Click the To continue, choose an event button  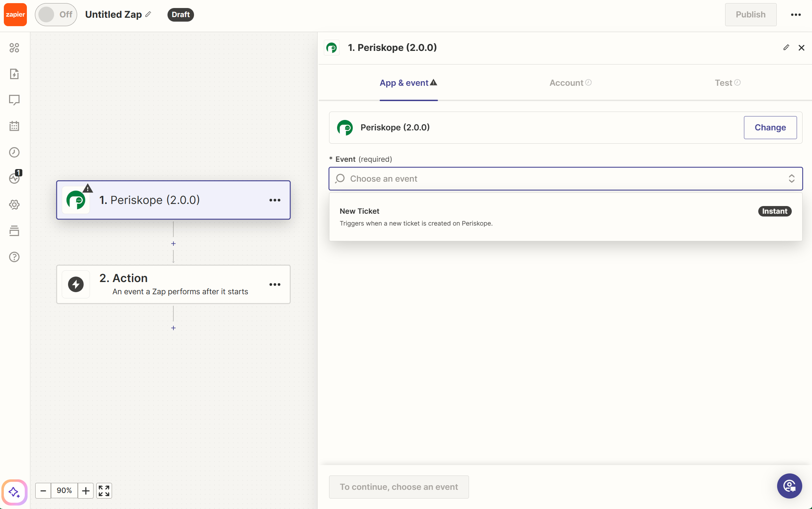(x=399, y=487)
